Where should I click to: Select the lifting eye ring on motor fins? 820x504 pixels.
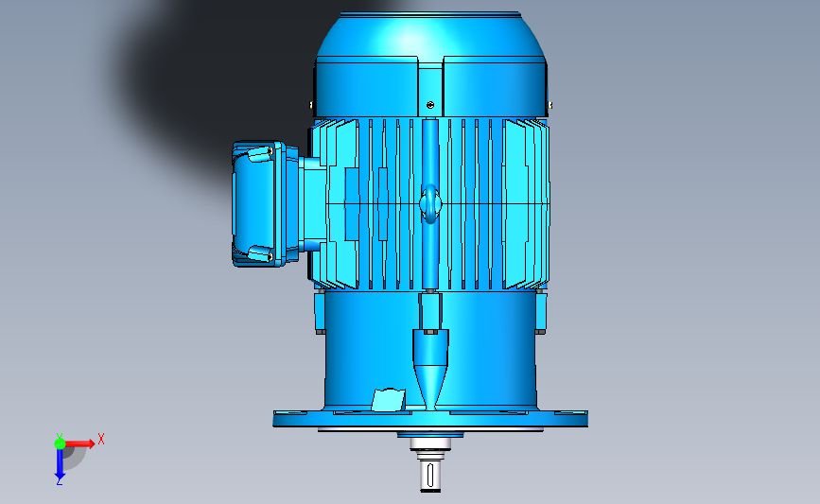point(430,203)
